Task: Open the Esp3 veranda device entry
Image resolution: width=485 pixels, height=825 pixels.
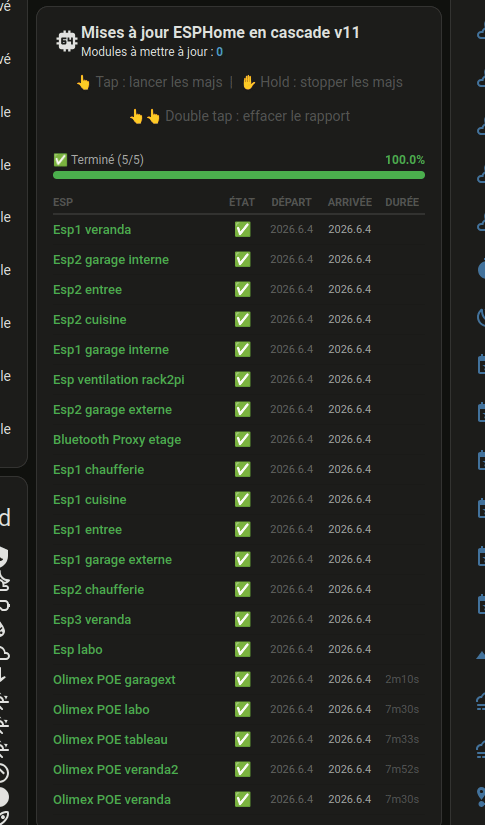Action: click(239, 619)
